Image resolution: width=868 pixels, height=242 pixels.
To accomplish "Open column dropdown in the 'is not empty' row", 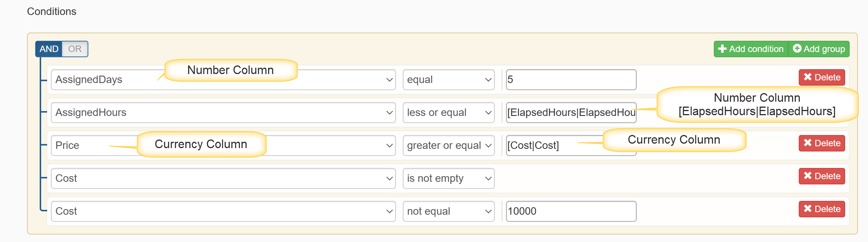I will pyautogui.click(x=223, y=178).
